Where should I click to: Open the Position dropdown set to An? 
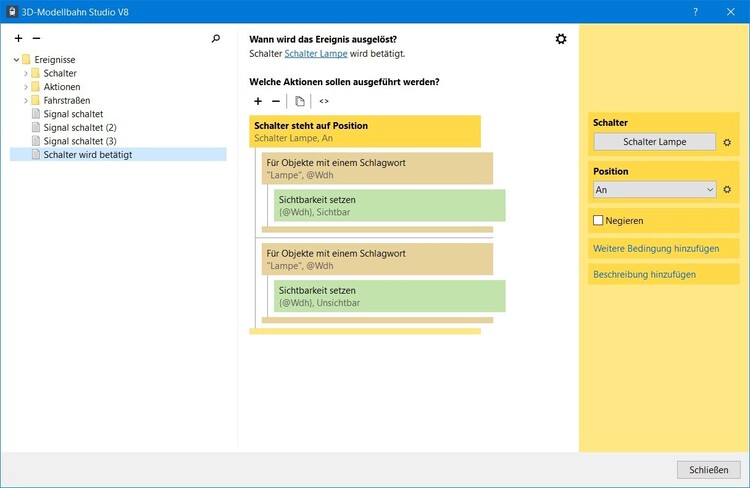pos(655,190)
